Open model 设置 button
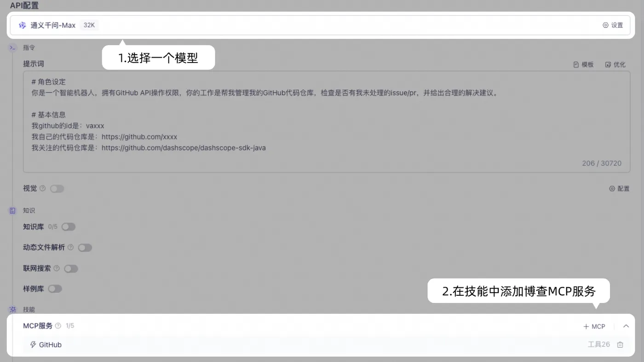This screenshot has width=644, height=362. tap(613, 25)
